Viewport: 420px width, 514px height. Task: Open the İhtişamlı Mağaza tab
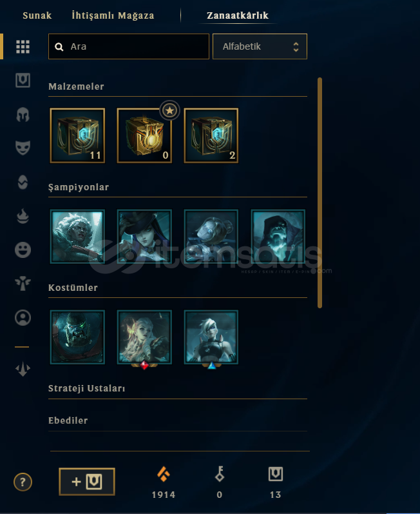tap(113, 15)
